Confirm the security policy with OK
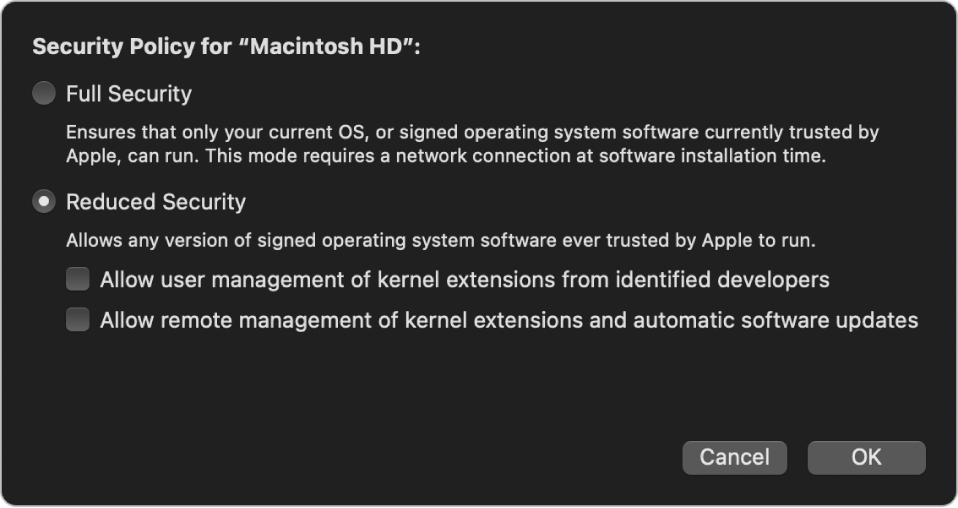 click(x=866, y=457)
